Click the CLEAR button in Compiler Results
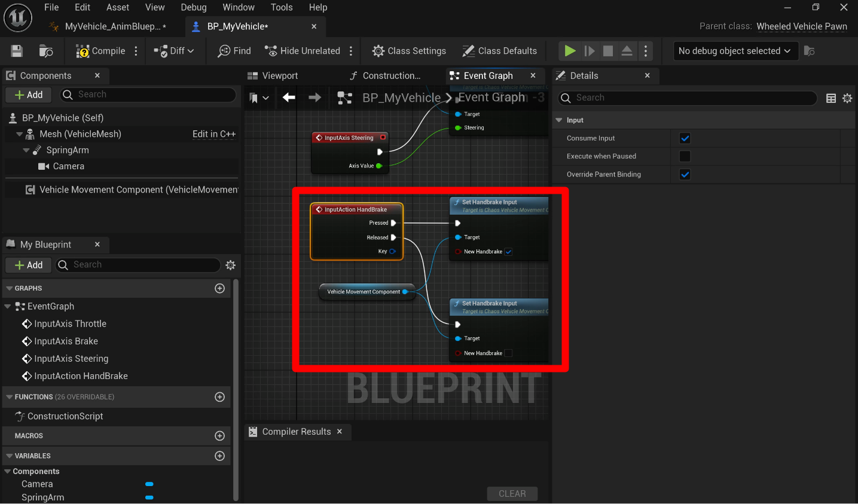 [512, 494]
